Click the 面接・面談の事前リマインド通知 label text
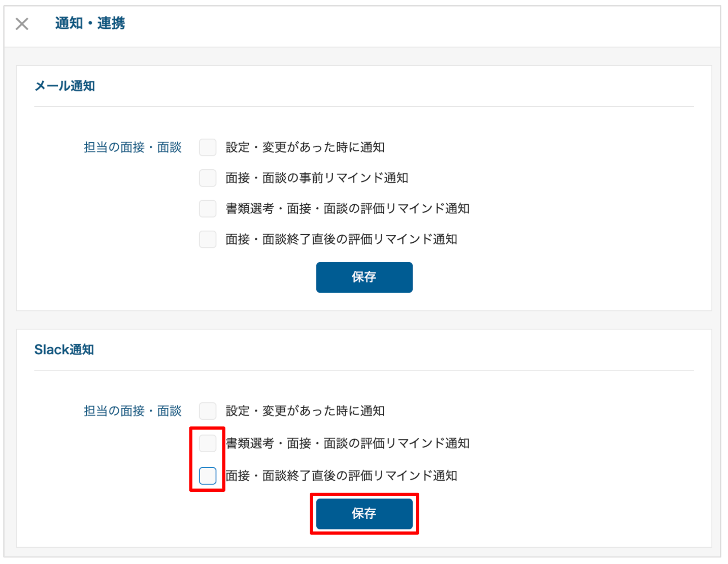The height and width of the screenshot is (564, 728). tap(317, 178)
